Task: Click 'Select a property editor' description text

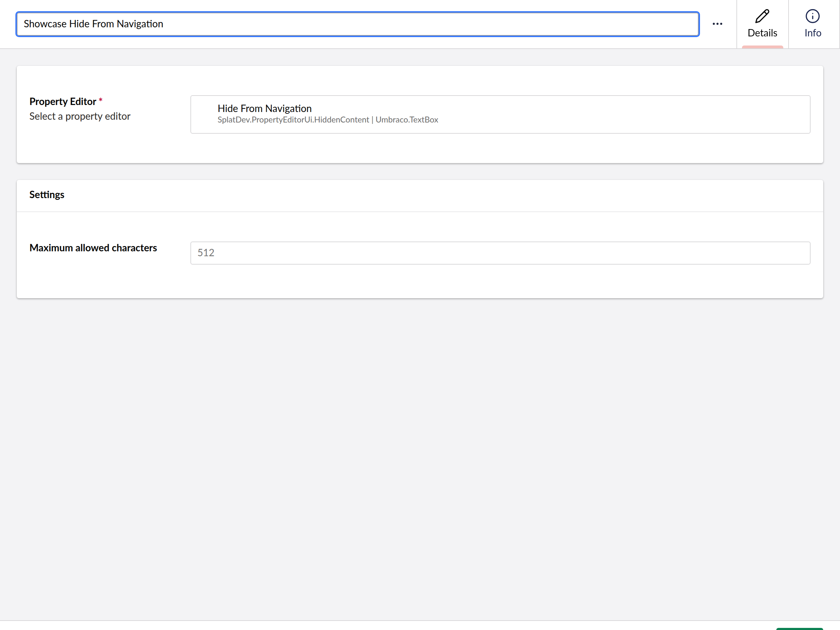Action: (80, 116)
